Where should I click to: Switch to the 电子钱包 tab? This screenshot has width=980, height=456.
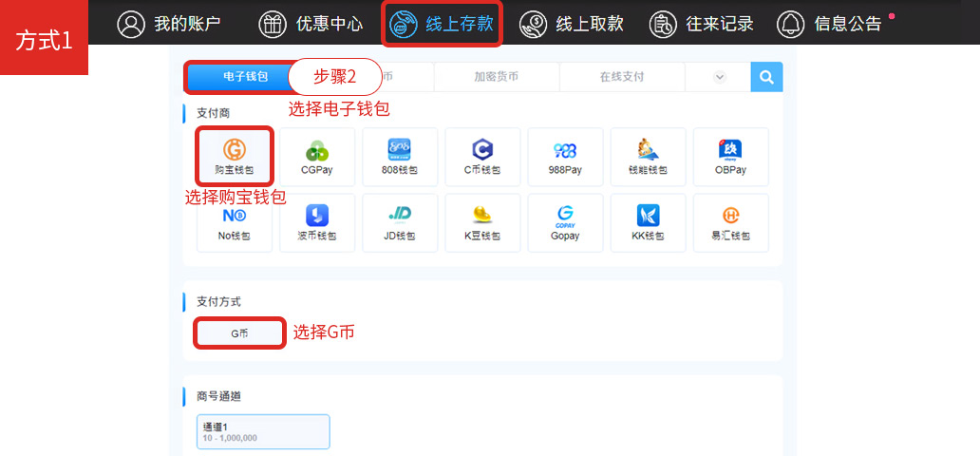pyautogui.click(x=237, y=77)
